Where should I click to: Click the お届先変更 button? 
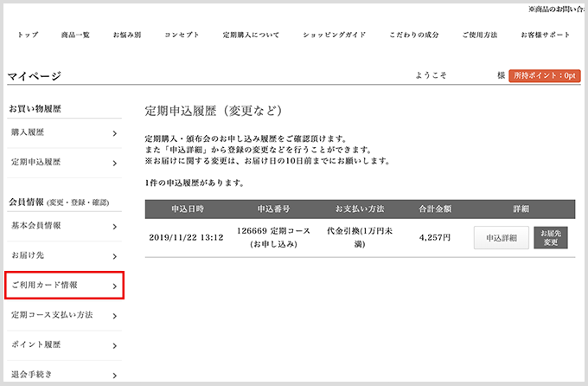tap(551, 238)
